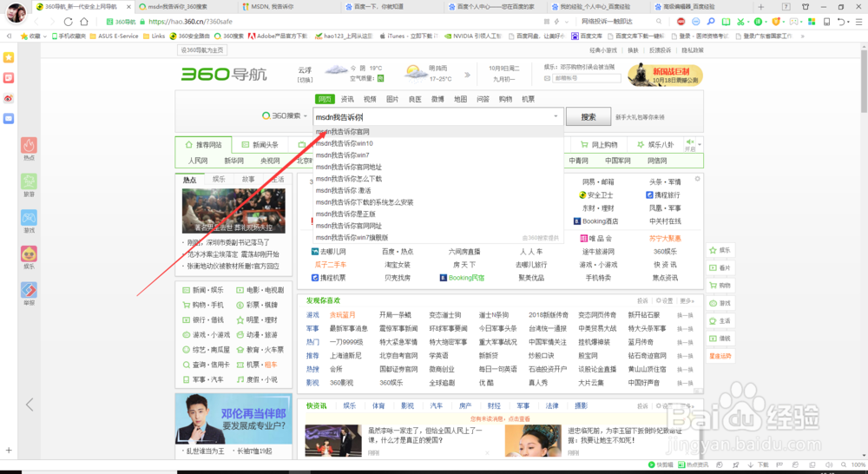The width and height of the screenshot is (868, 474).
Task: Click the yellow star favorites sidebar icon
Action: (9, 57)
